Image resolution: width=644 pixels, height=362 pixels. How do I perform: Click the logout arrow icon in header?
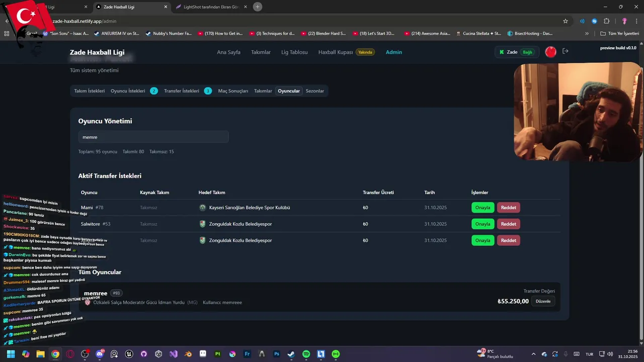click(x=565, y=51)
